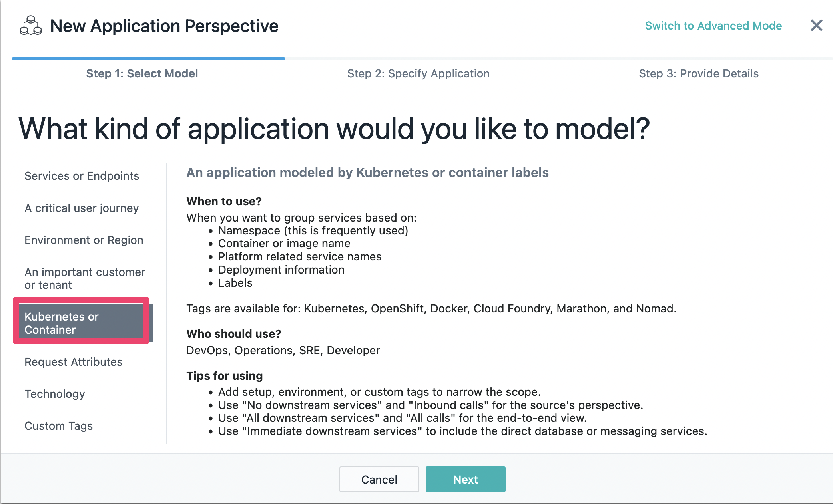
Task: Choose the Technology model option
Action: click(x=55, y=394)
